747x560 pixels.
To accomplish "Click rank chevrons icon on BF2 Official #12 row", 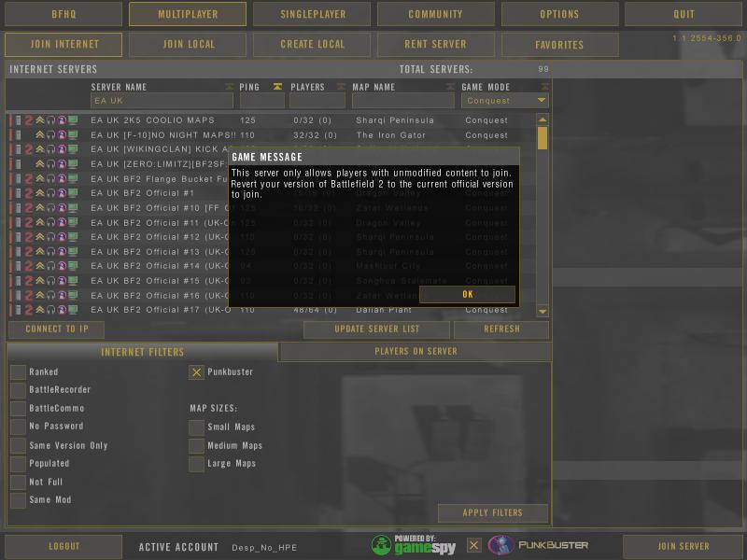I will click(40, 237).
